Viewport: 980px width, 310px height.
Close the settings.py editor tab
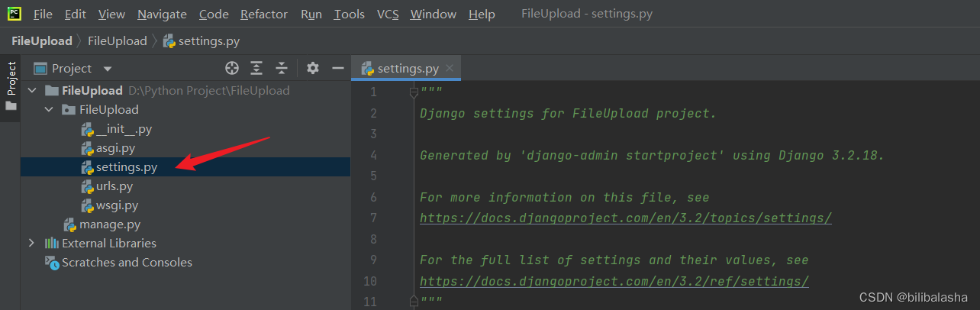450,68
